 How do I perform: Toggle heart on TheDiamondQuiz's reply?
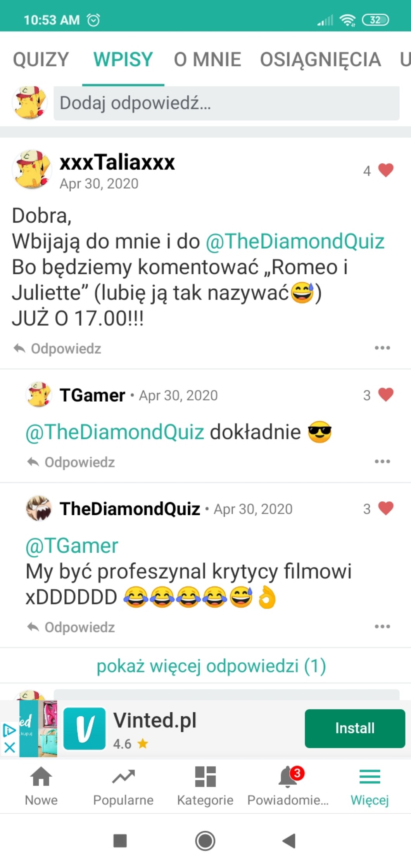coord(385,508)
